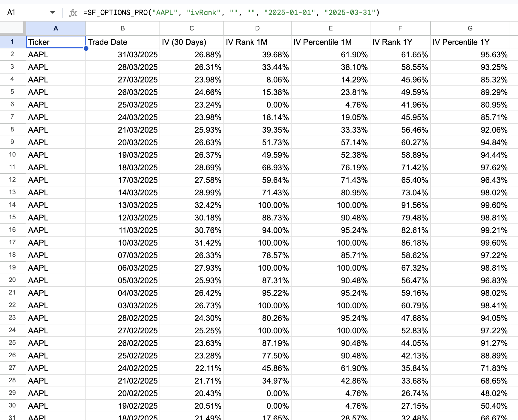Click the date cell 26/03/2025
Image resolution: width=518 pixels, height=420 pixels.
123,92
